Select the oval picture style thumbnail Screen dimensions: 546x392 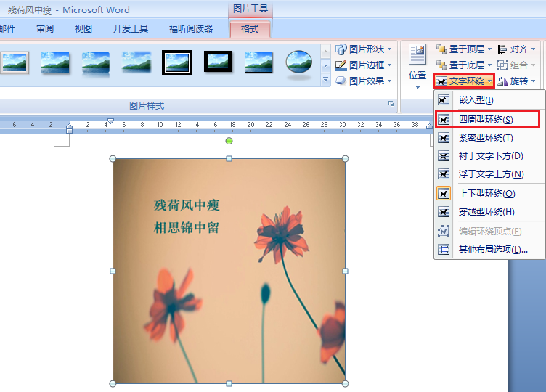tap(298, 63)
